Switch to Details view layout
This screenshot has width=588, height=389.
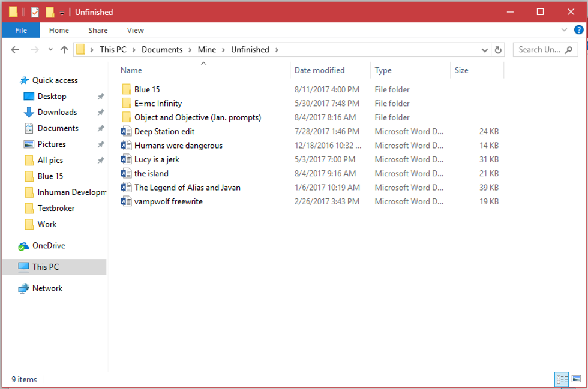point(562,379)
